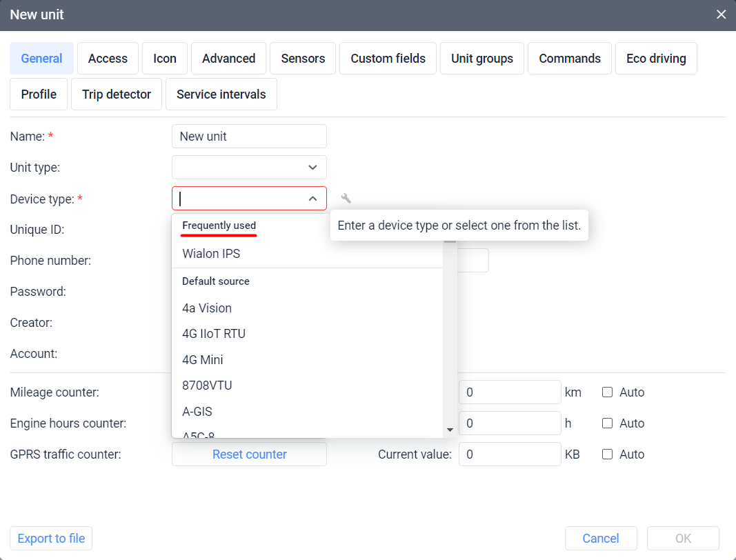Switch to the Sensors tab
Viewport: 736px width, 560px height.
point(302,58)
